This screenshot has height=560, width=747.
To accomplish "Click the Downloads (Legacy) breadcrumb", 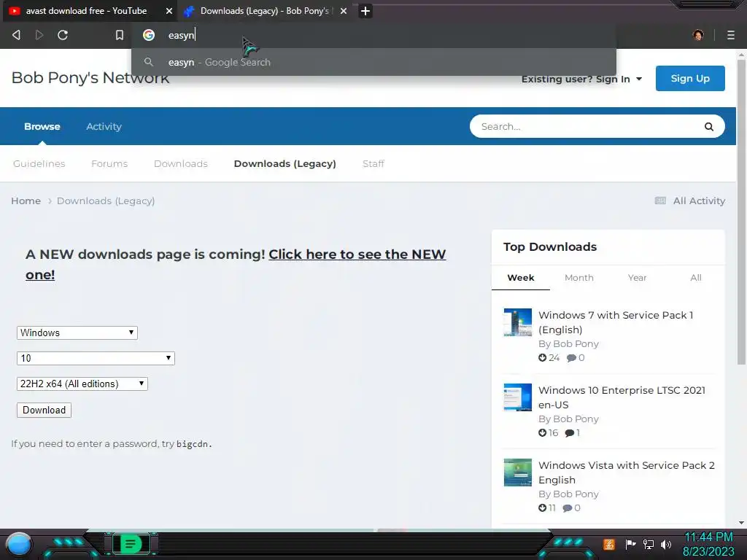I will click(x=106, y=201).
